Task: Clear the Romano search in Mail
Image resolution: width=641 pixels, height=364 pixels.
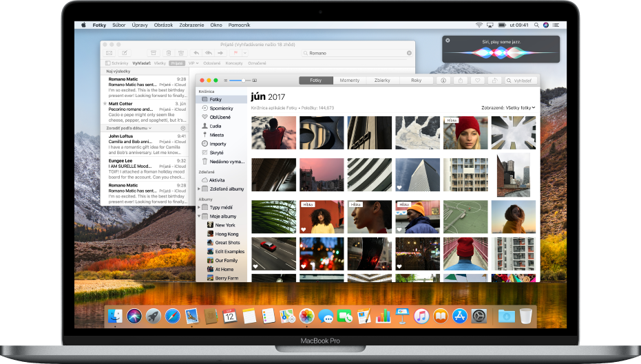Action: click(409, 53)
